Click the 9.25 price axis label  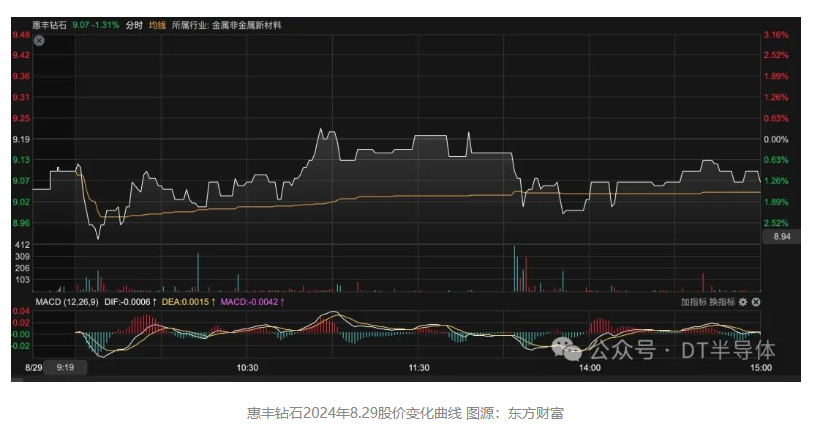[21, 118]
